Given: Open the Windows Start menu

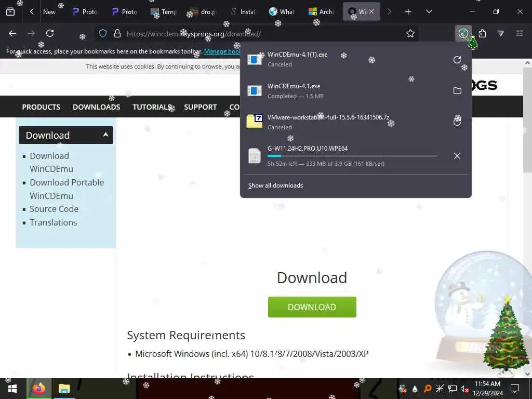Looking at the screenshot, I should point(12,389).
